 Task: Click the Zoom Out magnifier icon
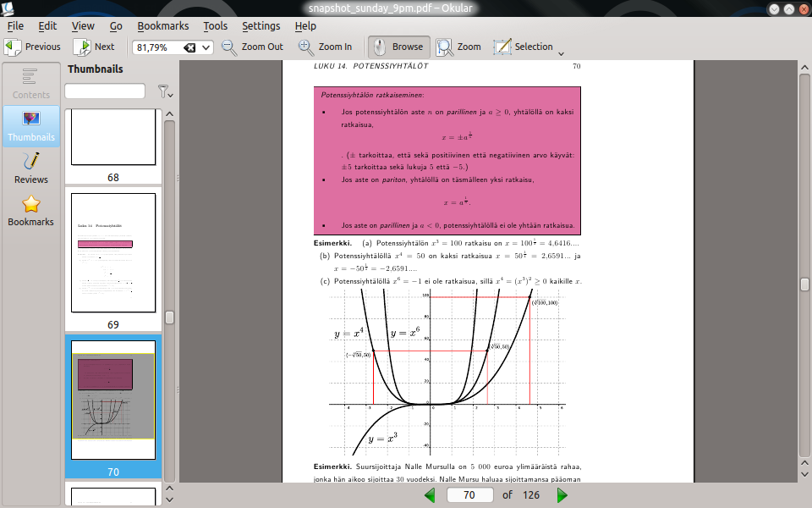pos(229,47)
